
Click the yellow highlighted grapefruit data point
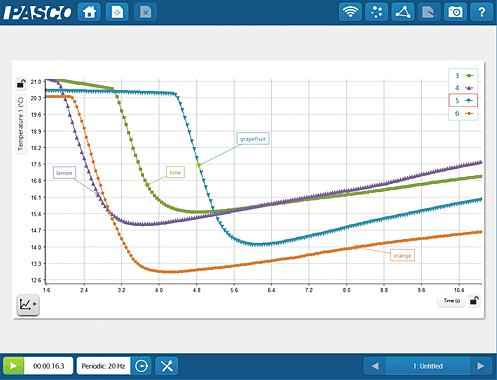(x=199, y=165)
